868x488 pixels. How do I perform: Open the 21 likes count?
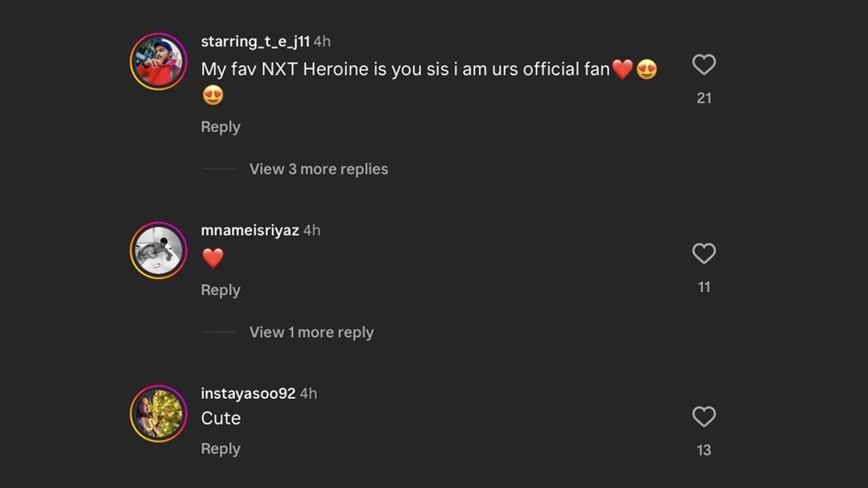pos(704,98)
